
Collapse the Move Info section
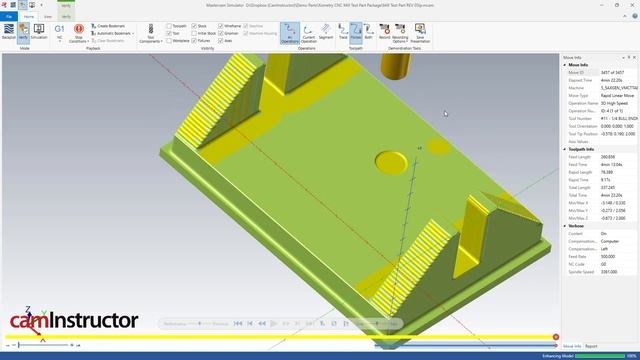[565, 65]
